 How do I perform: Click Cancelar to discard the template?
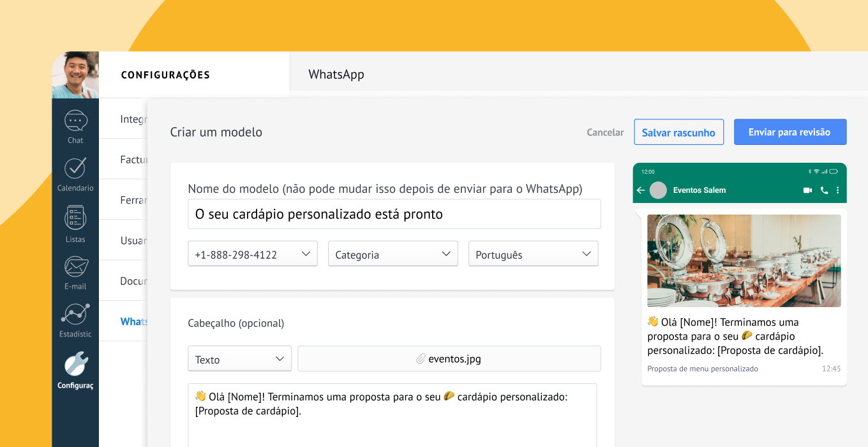coord(606,132)
